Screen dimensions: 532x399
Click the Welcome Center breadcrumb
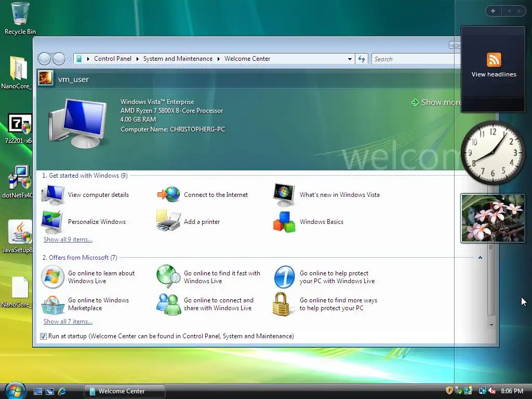point(247,59)
